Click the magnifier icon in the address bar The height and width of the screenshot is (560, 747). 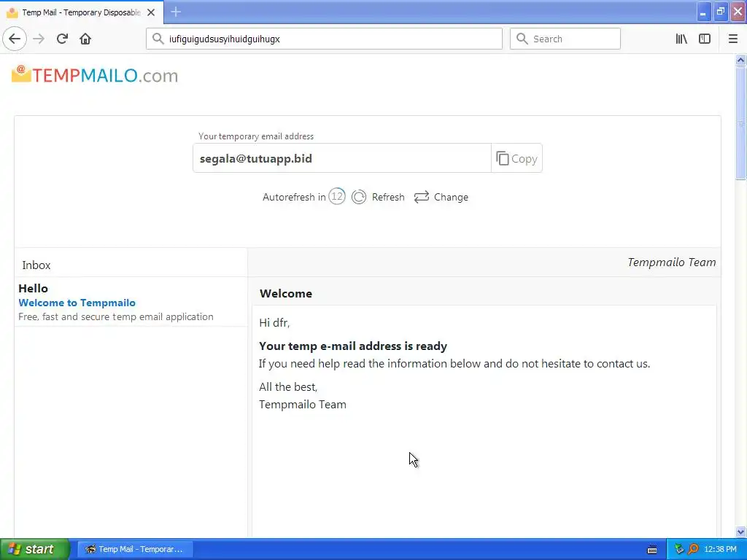click(158, 39)
